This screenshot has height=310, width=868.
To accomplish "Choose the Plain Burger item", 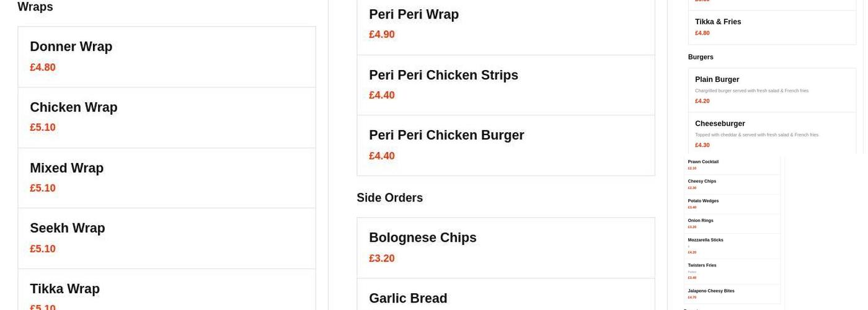I will point(771,90).
